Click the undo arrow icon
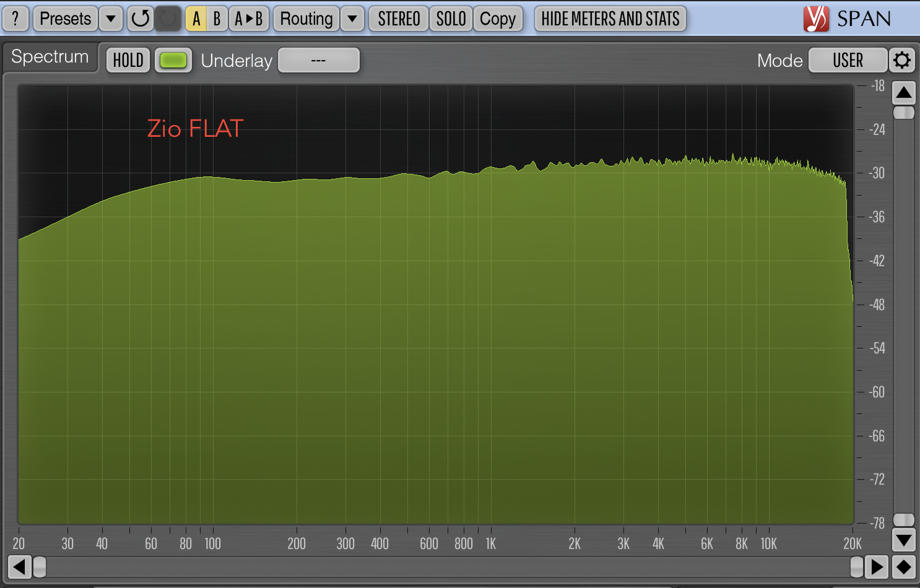Image resolution: width=920 pixels, height=588 pixels. (x=141, y=19)
